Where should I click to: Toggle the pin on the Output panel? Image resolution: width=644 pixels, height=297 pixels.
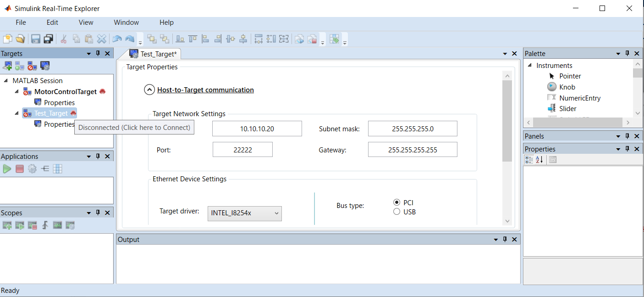coord(505,240)
